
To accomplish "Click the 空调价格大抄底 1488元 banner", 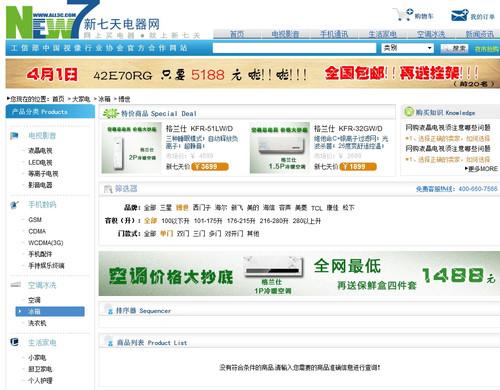I will point(299,274).
